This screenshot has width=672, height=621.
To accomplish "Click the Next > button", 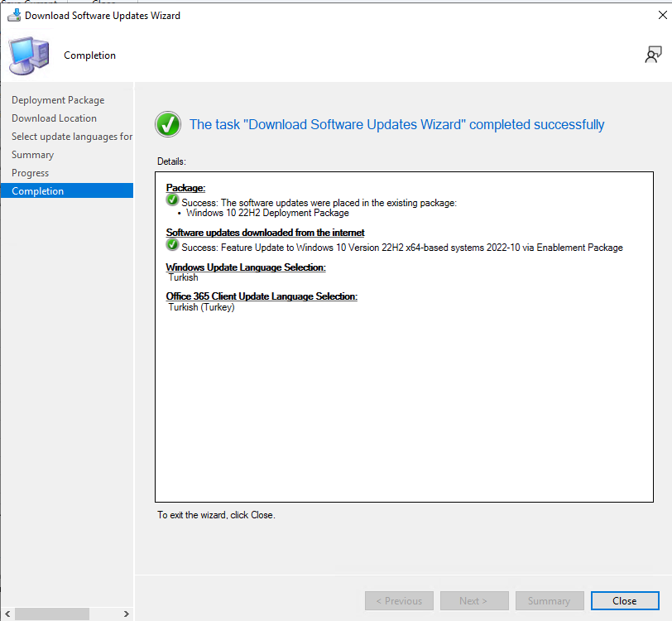I will pyautogui.click(x=474, y=601).
